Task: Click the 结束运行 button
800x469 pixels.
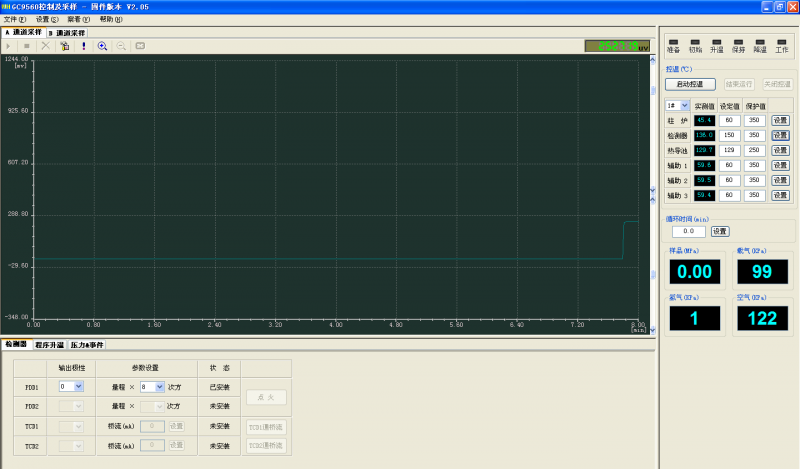Action: click(739, 84)
